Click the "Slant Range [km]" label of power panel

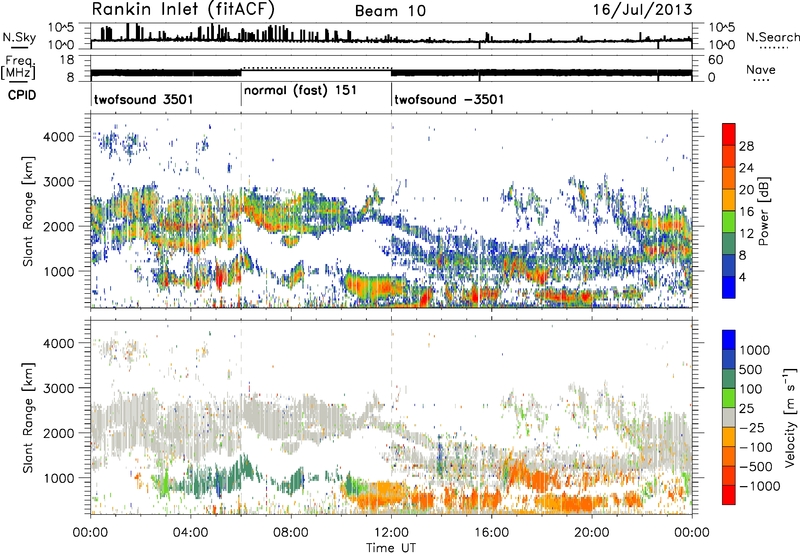coord(28,211)
